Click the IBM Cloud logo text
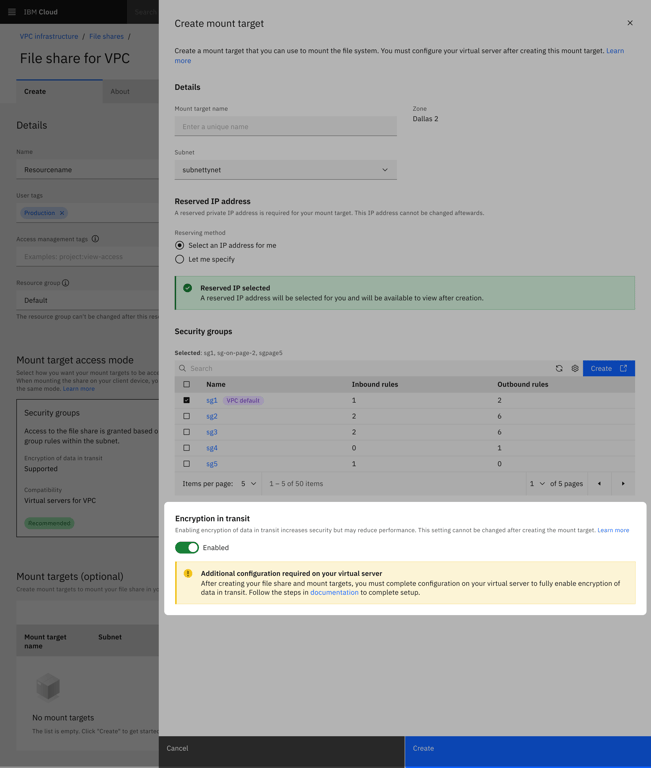The height and width of the screenshot is (768, 651). (41, 12)
